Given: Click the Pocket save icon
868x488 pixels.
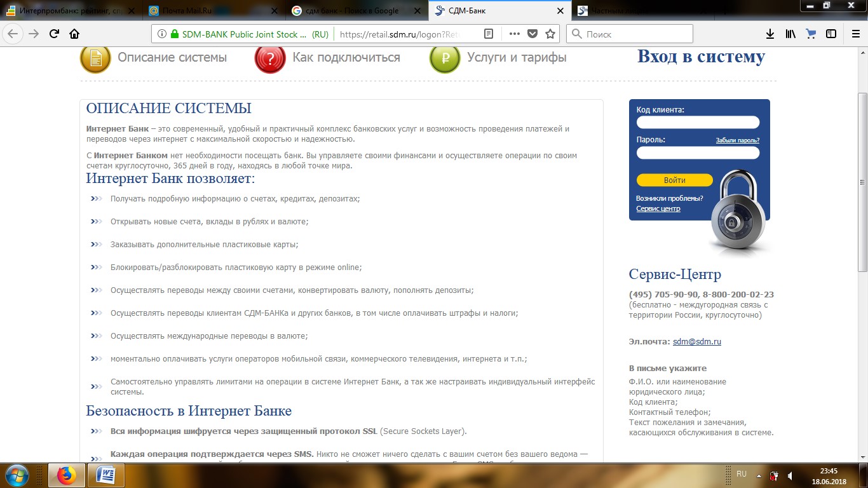Looking at the screenshot, I should coord(532,34).
